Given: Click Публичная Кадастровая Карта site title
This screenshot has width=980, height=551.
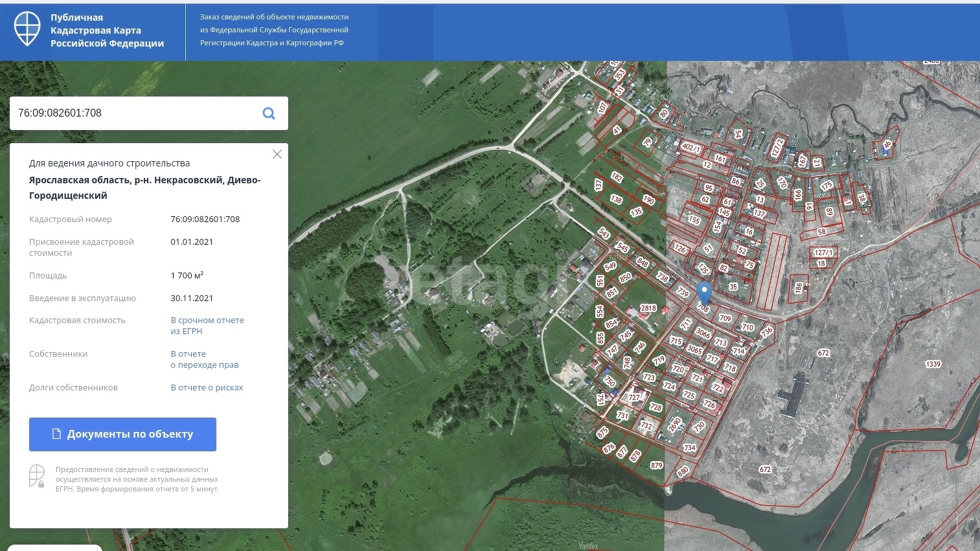Looking at the screenshot, I should point(107,30).
